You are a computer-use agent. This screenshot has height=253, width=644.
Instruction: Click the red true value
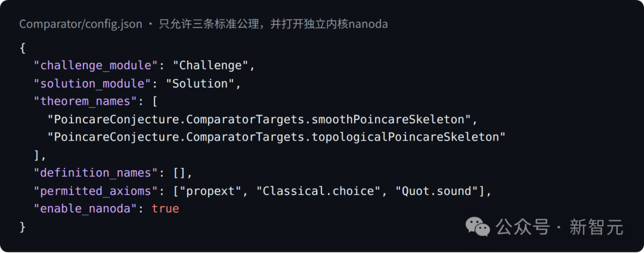point(166,209)
